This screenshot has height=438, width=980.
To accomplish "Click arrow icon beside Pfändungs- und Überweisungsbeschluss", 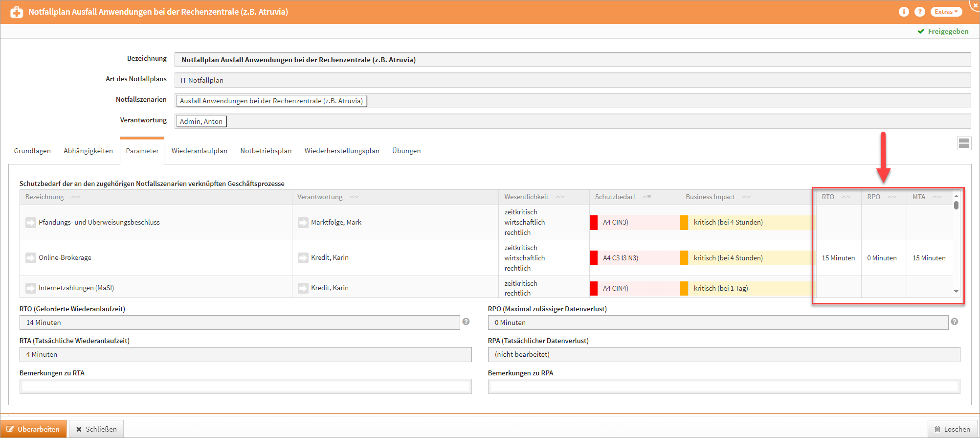I will coord(31,223).
